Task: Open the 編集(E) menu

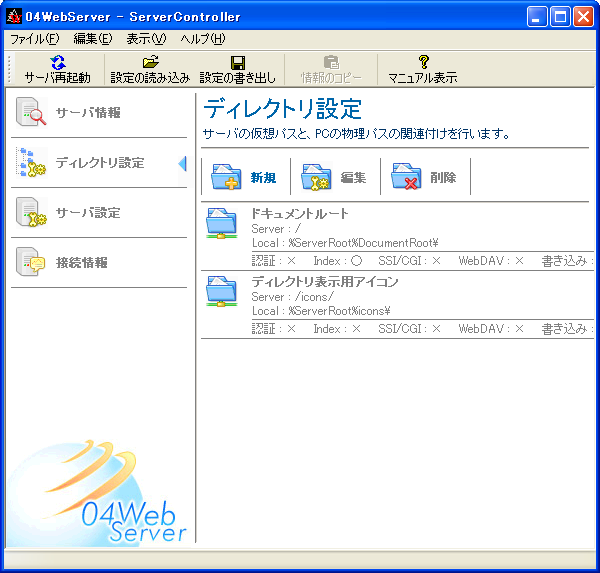Action: 93,39
